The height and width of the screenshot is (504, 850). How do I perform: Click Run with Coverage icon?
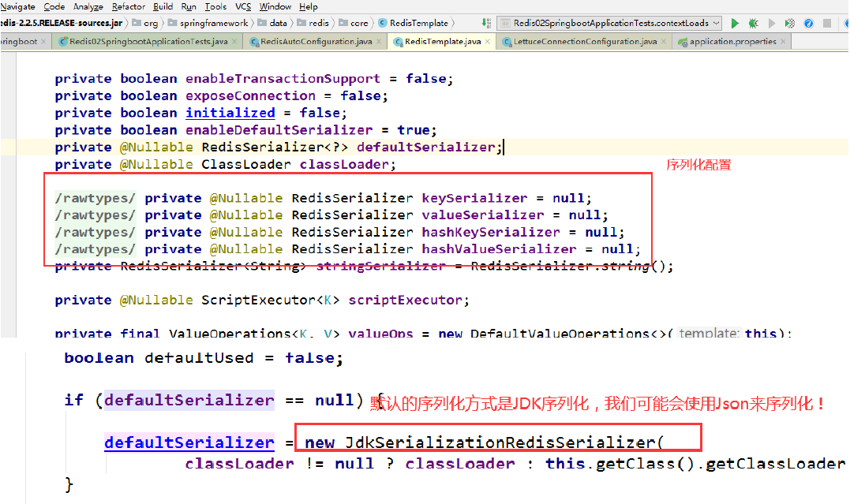772,24
